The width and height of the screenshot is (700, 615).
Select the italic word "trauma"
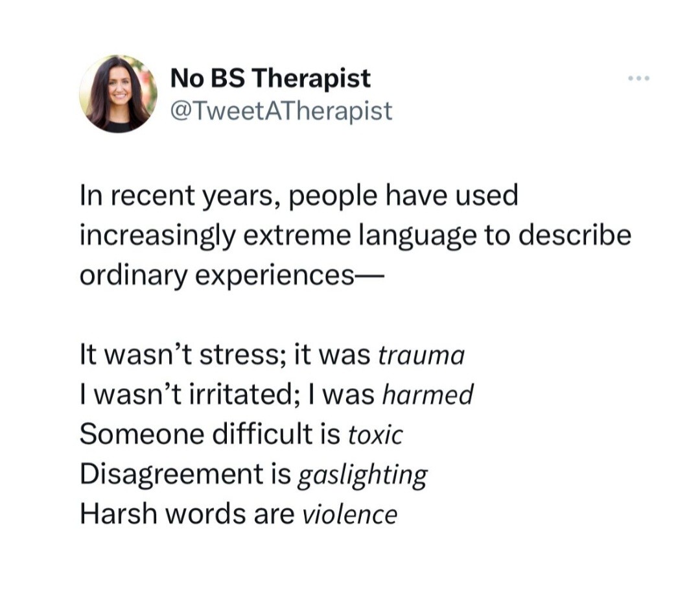point(421,356)
